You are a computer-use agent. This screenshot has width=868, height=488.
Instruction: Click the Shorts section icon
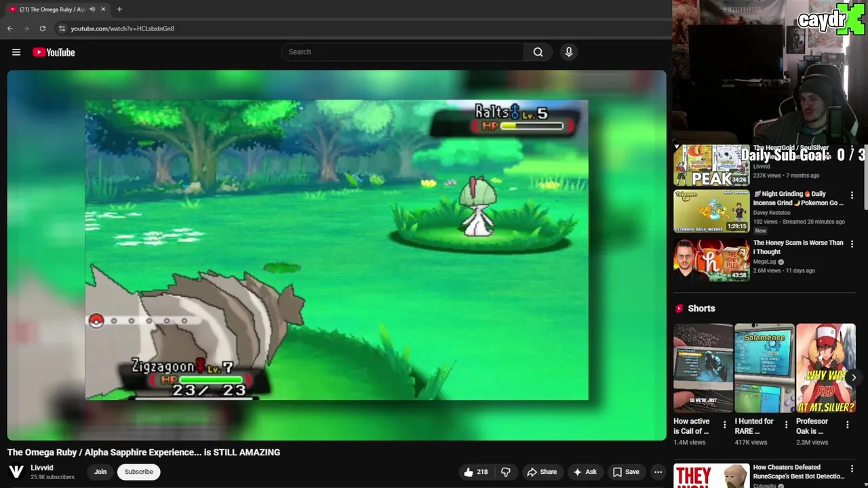pos(679,308)
